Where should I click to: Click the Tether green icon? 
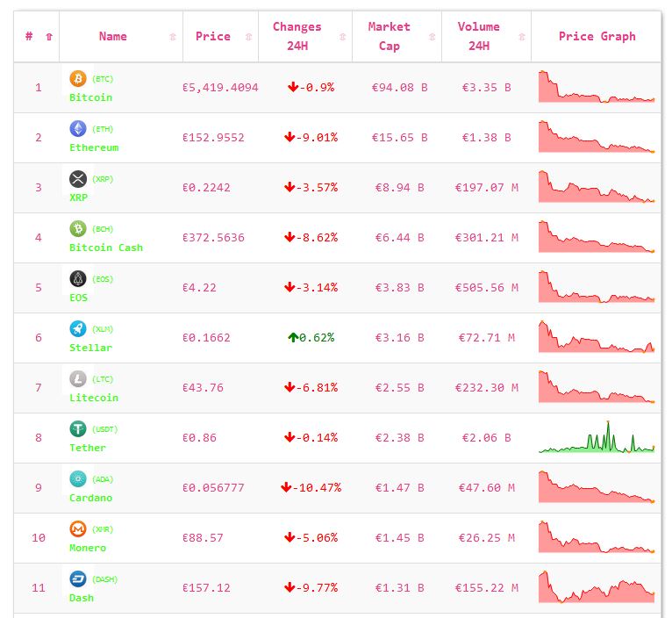pyautogui.click(x=78, y=429)
